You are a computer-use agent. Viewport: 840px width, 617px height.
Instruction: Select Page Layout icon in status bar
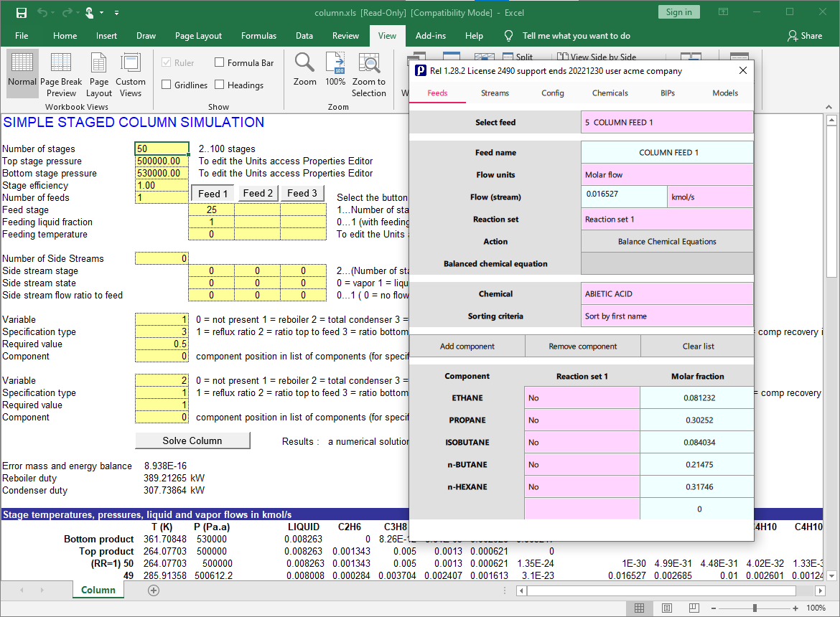point(666,608)
